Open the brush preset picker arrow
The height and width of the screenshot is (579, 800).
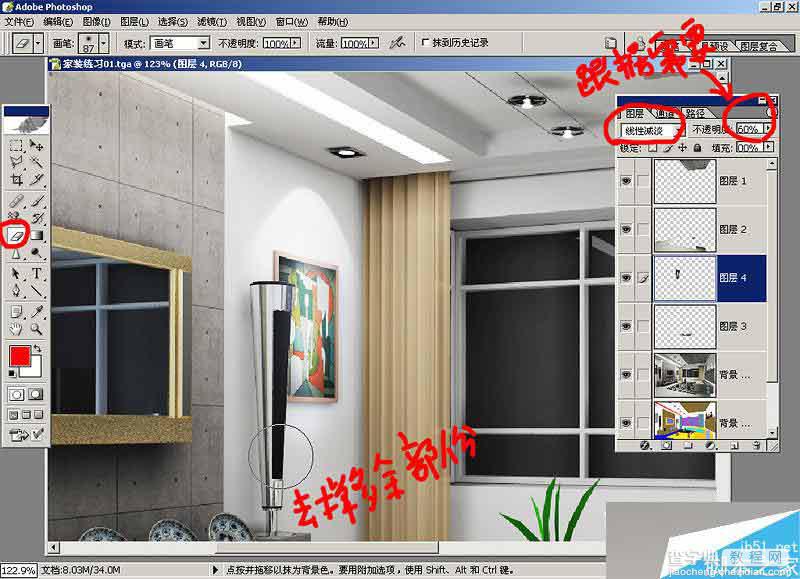(x=104, y=43)
